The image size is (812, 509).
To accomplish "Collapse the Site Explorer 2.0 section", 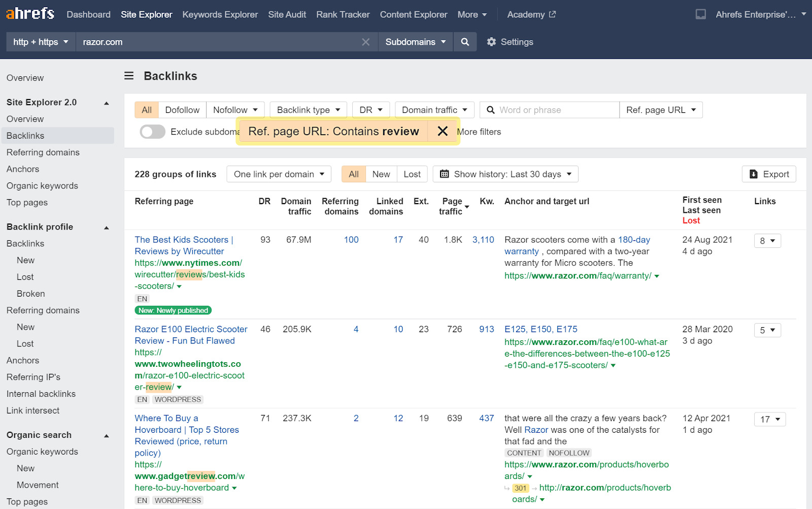I will pyautogui.click(x=107, y=103).
